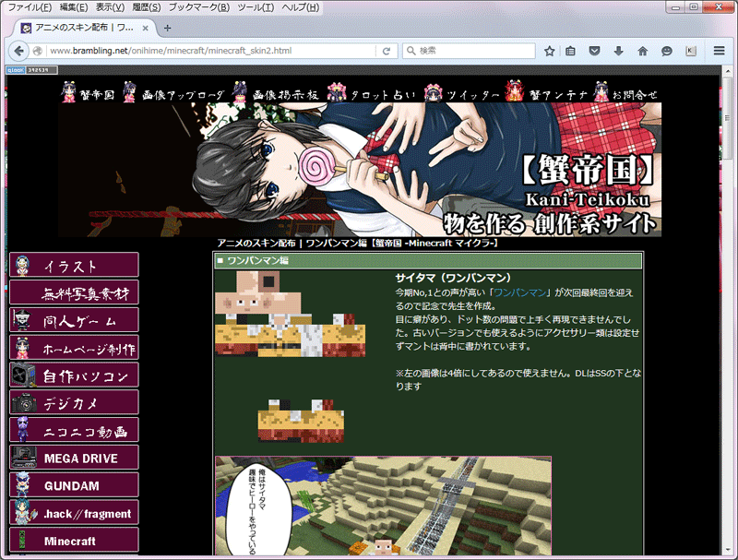Open a new tab with plus button
Image resolution: width=738 pixels, height=560 pixels.
[167, 29]
